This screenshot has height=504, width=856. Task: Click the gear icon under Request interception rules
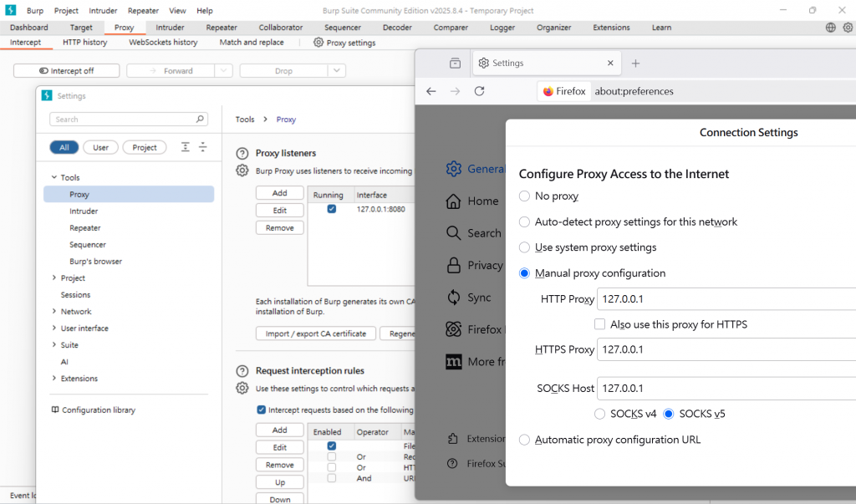[x=242, y=388]
